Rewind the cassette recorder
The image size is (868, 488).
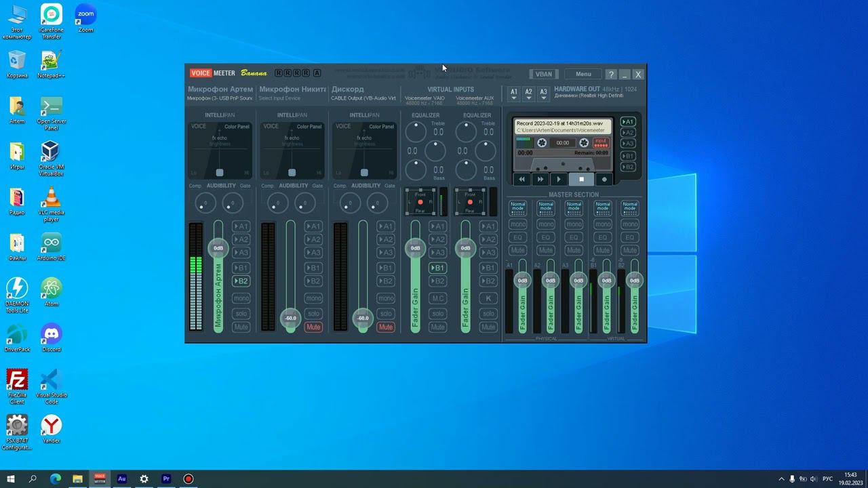coord(521,180)
